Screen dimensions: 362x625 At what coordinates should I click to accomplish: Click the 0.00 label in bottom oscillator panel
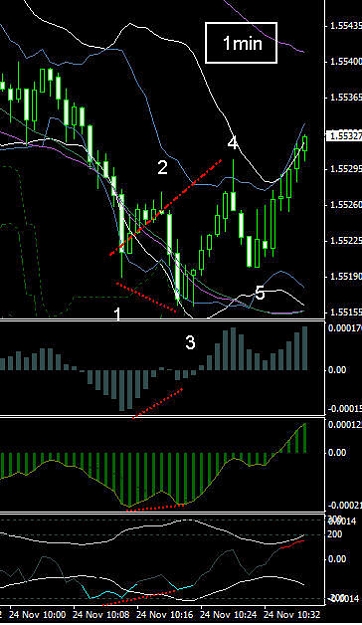click(337, 559)
